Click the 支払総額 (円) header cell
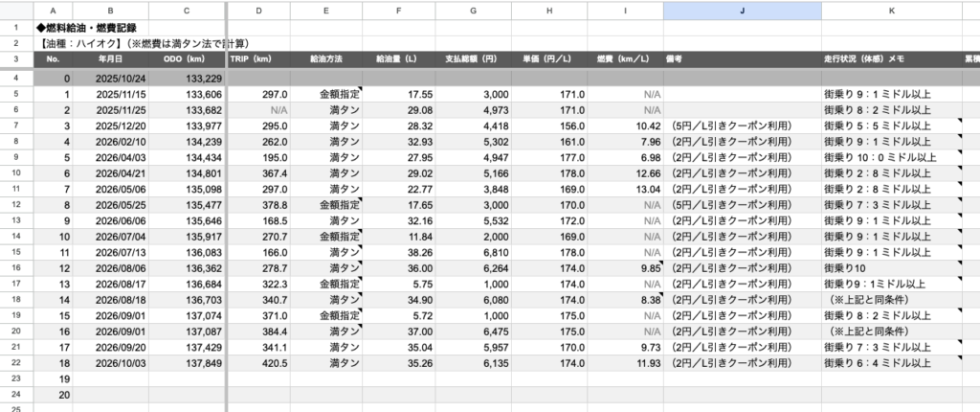This screenshot has width=980, height=412. [x=473, y=58]
